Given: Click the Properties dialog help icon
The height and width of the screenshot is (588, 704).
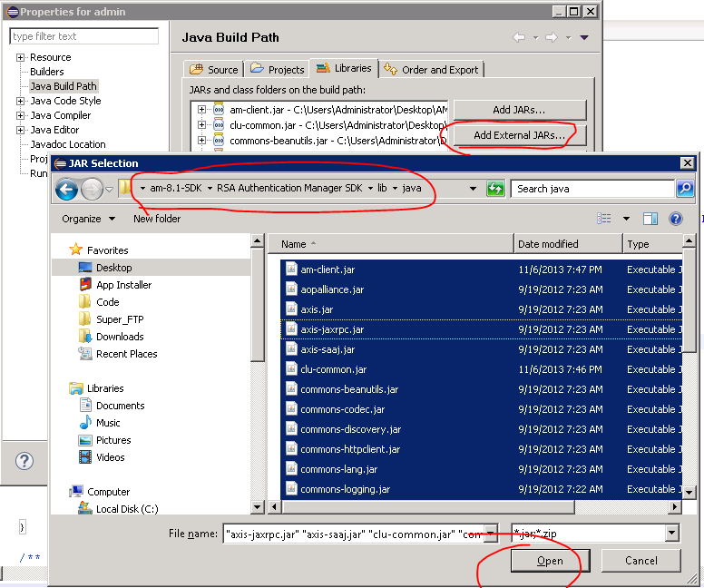Looking at the screenshot, I should [x=24, y=461].
